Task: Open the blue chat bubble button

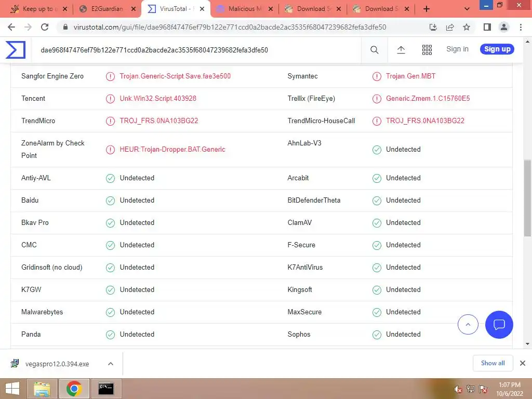Action: 499,324
